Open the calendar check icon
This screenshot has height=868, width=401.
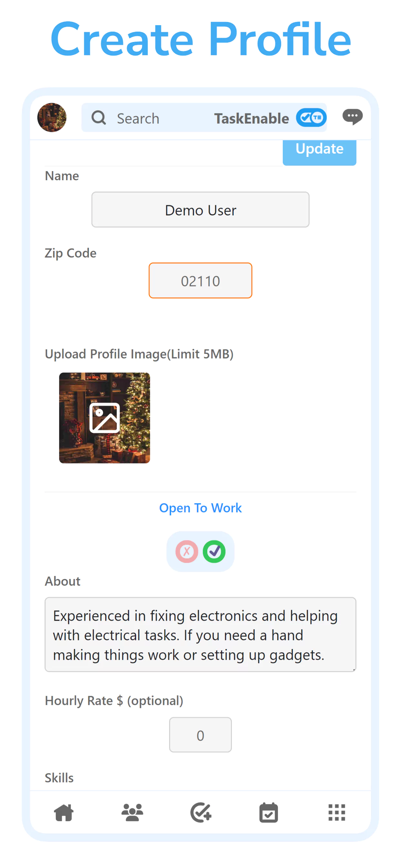[x=269, y=812]
